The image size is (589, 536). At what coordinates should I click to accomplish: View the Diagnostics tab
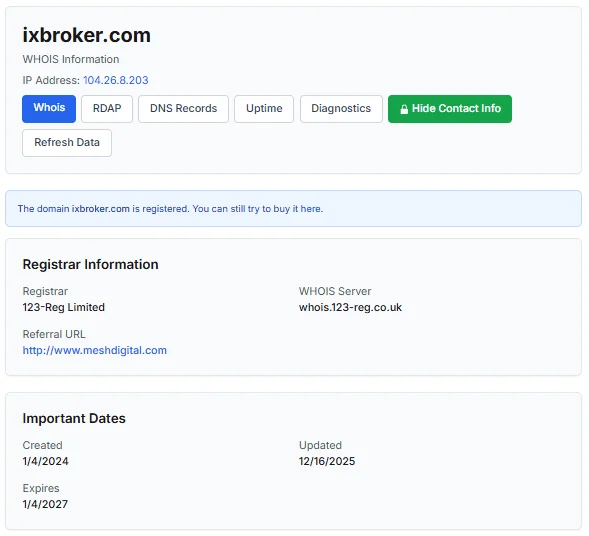[341, 109]
